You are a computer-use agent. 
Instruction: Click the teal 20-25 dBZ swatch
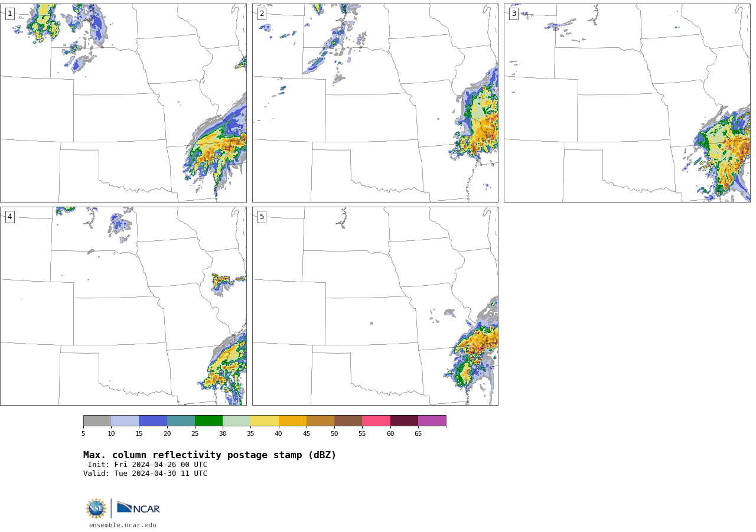(x=181, y=420)
